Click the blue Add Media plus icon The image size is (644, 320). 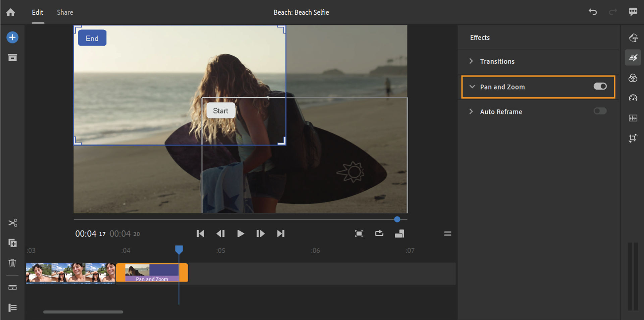click(x=12, y=37)
